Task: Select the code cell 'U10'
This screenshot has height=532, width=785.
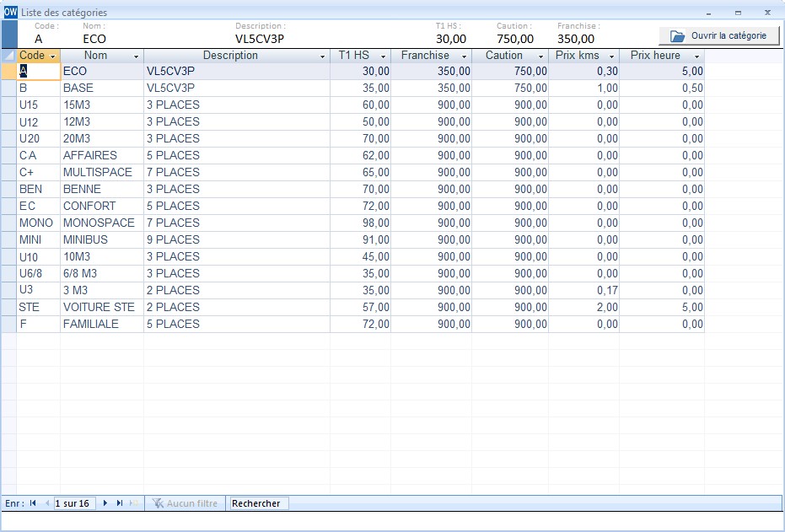Action: [x=39, y=257]
